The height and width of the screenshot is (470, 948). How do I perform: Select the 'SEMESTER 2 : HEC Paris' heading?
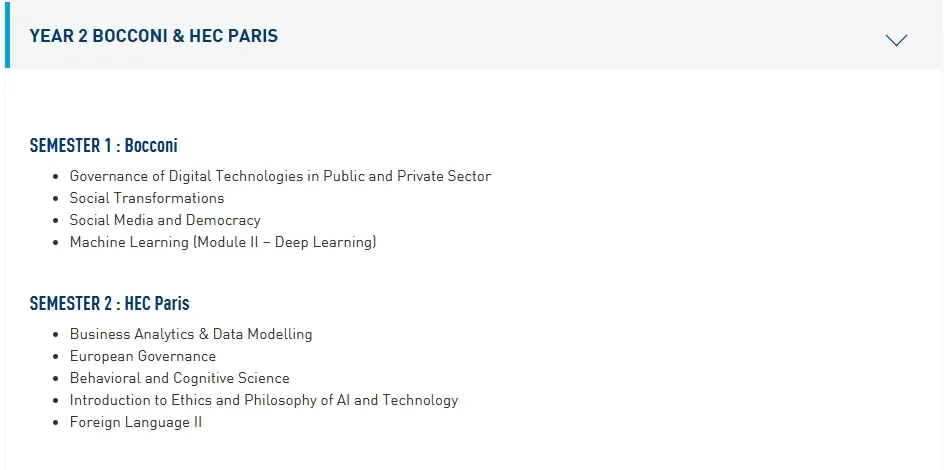tap(109, 303)
